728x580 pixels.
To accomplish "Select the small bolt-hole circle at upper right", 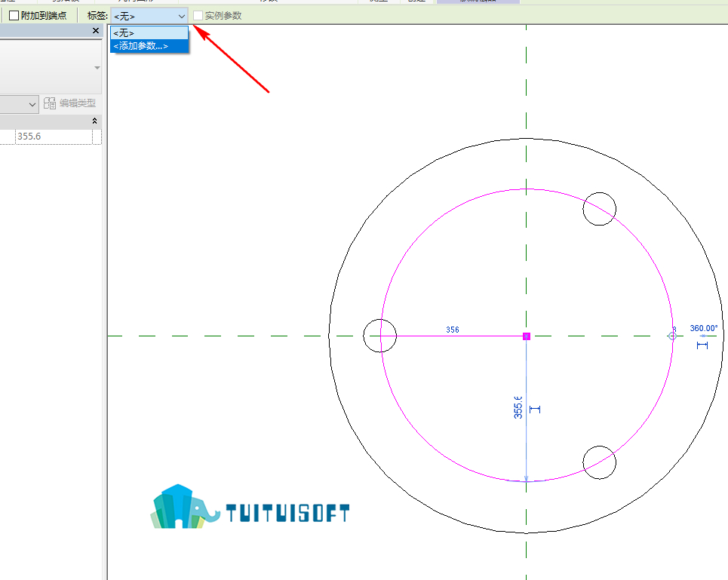I will (600, 209).
